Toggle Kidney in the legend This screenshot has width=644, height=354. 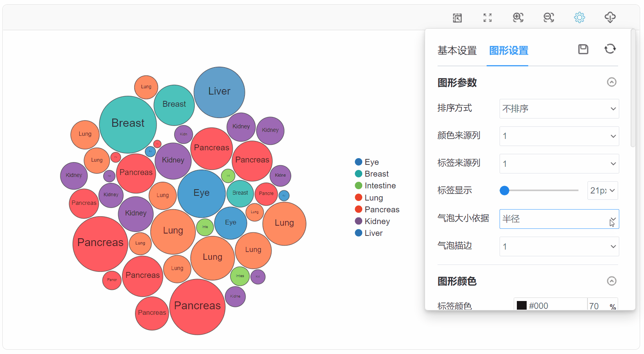coord(372,221)
